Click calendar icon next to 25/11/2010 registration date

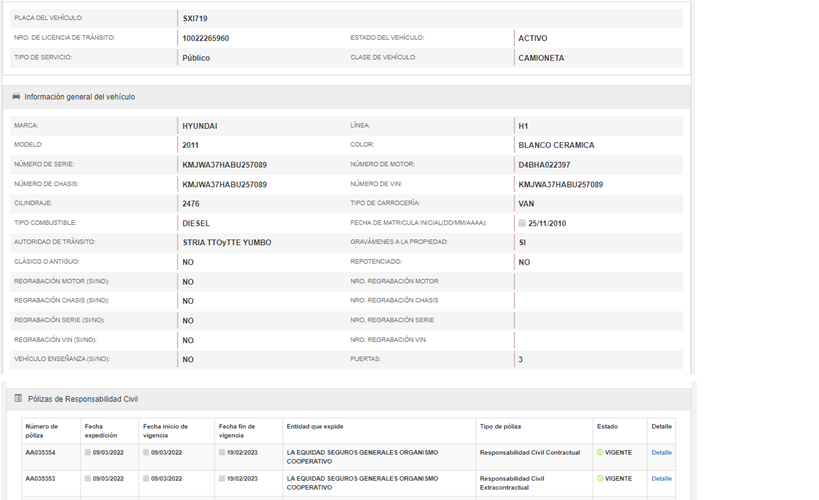[521, 223]
